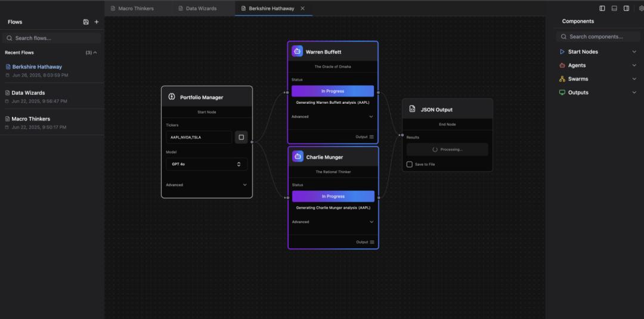
Task: Create a new flow with the plus icon
Action: (97, 21)
